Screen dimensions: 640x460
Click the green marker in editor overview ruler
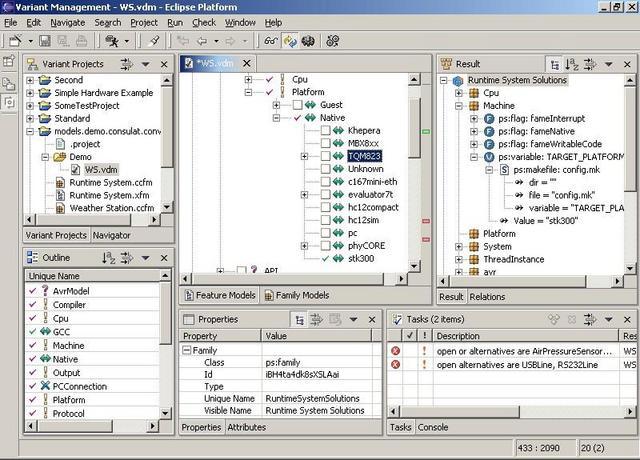(426, 132)
